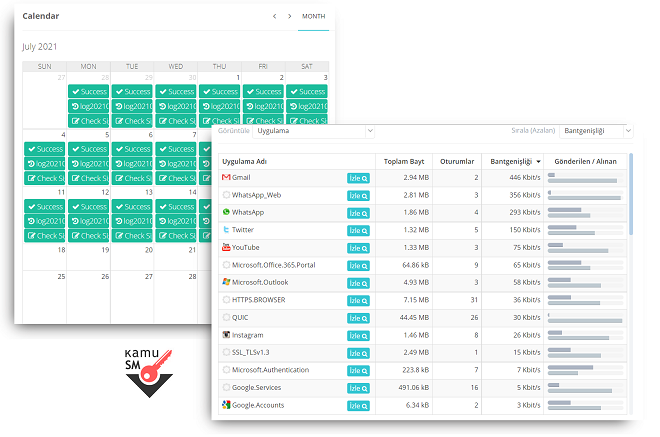Click the Gmail sent/received traffic bar
The image size is (660, 437).
[585, 177]
